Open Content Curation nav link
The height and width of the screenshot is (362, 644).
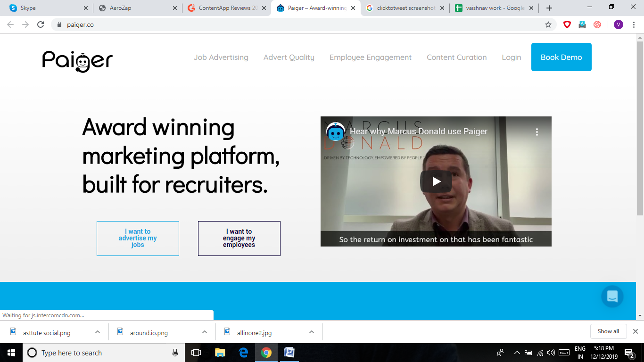pos(457,58)
